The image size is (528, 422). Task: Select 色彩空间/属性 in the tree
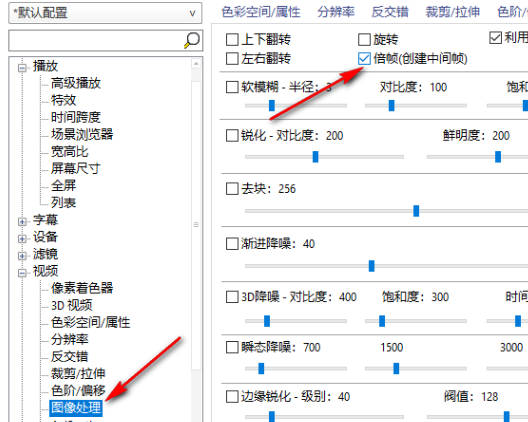tap(90, 322)
